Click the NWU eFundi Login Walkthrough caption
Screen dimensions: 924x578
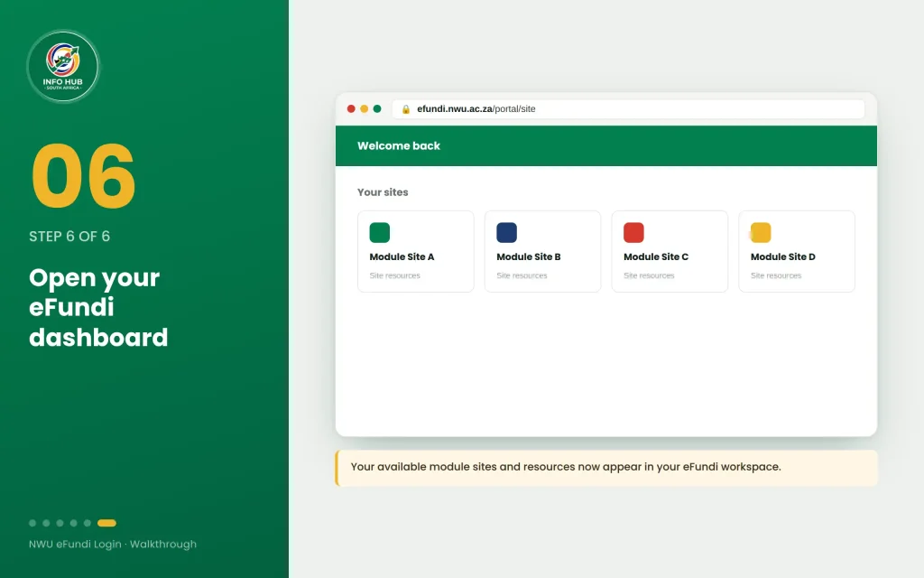click(113, 544)
